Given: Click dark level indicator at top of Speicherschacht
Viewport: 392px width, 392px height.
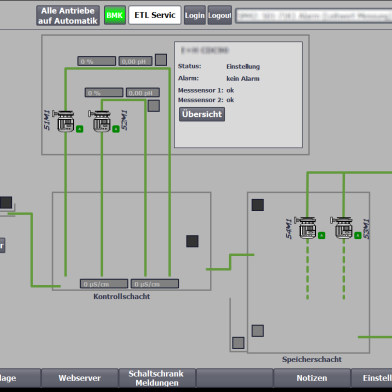Looking at the screenshot, I should click(258, 205).
